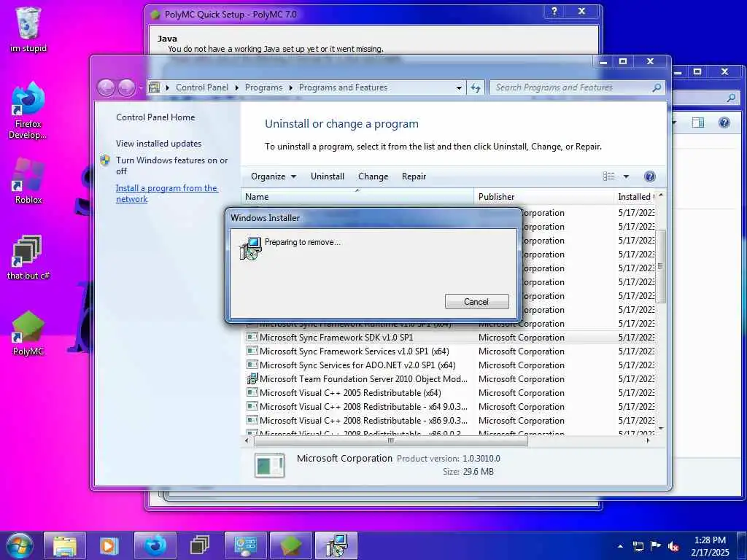Viewport: 747px width, 560px height.
Task: Click Uninstall in the toolbar
Action: tap(328, 176)
